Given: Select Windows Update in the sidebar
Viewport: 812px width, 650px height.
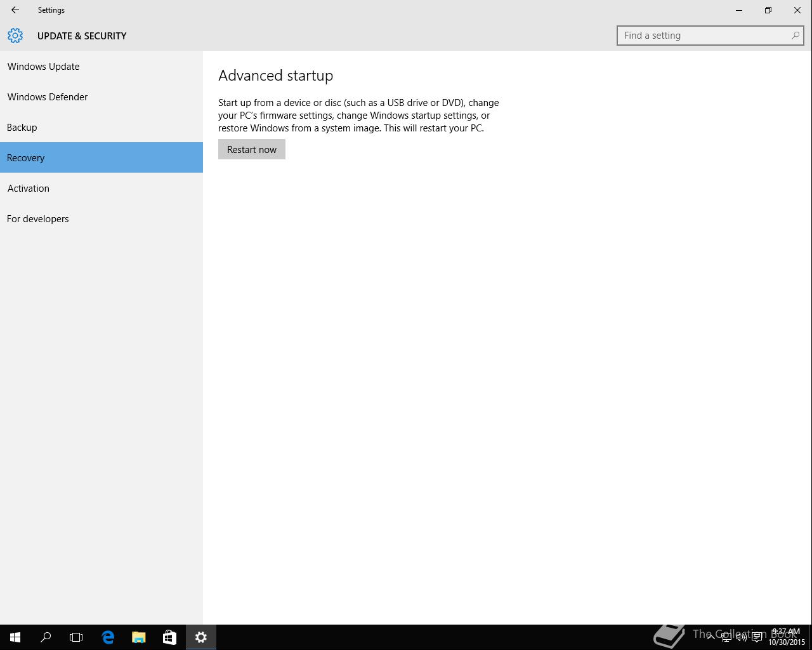Looking at the screenshot, I should pyautogui.click(x=101, y=66).
